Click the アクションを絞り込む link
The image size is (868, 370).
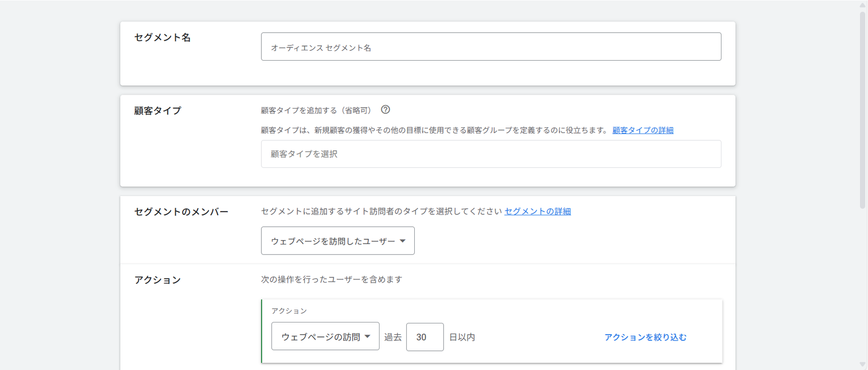[645, 337]
